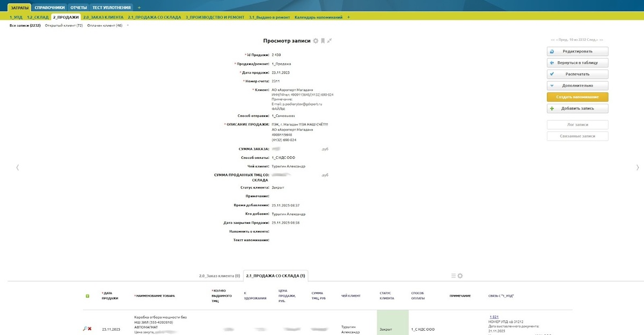Select 2_ПРОДАЖИ subtab
Image resolution: width=644 pixels, height=335 pixels.
click(x=66, y=17)
